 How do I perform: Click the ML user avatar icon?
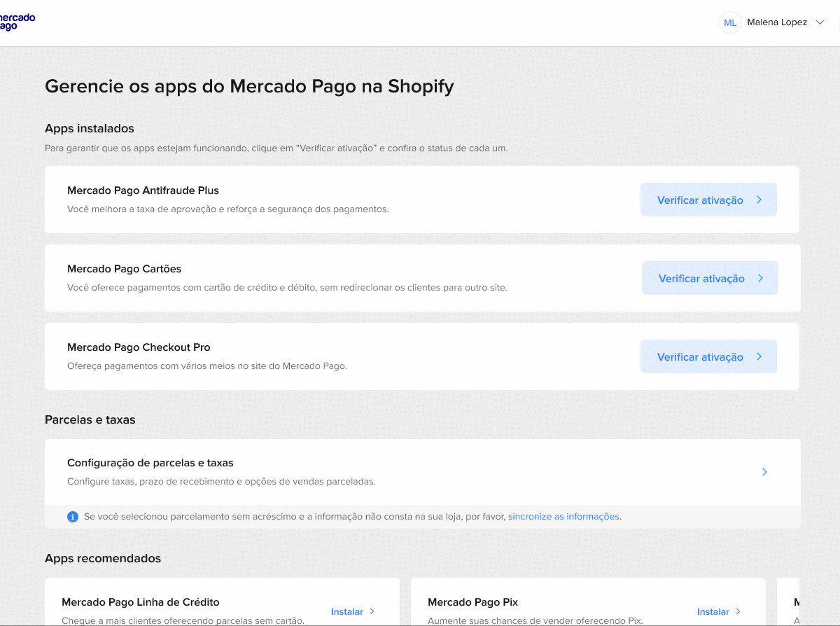(x=730, y=22)
